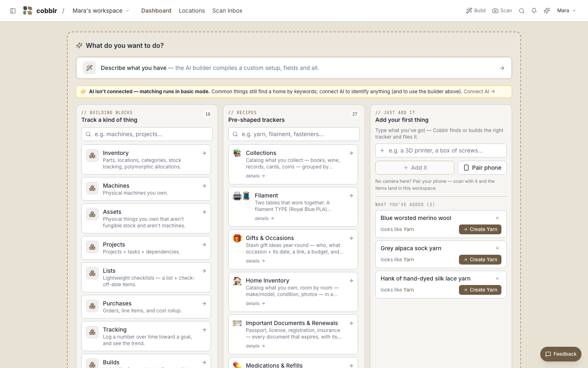Image resolution: width=588 pixels, height=368 pixels.
Task: Dismiss Blue worsted merino wool item
Action: pos(497,218)
